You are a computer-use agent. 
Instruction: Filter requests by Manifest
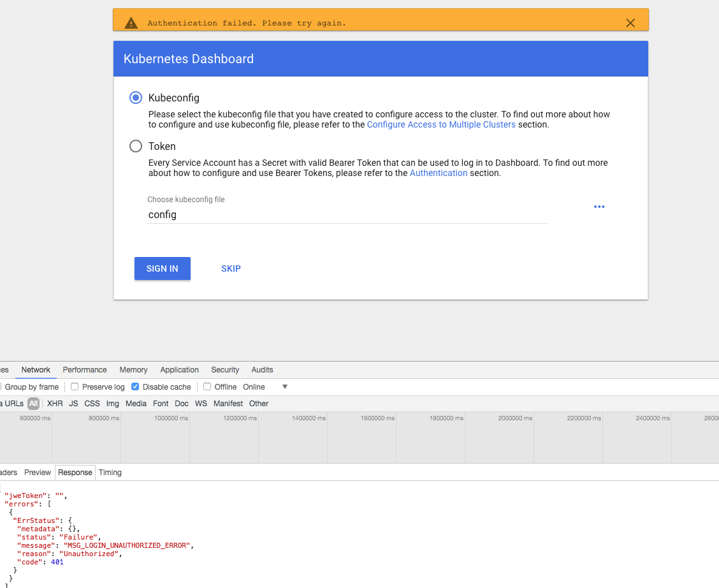click(x=228, y=404)
